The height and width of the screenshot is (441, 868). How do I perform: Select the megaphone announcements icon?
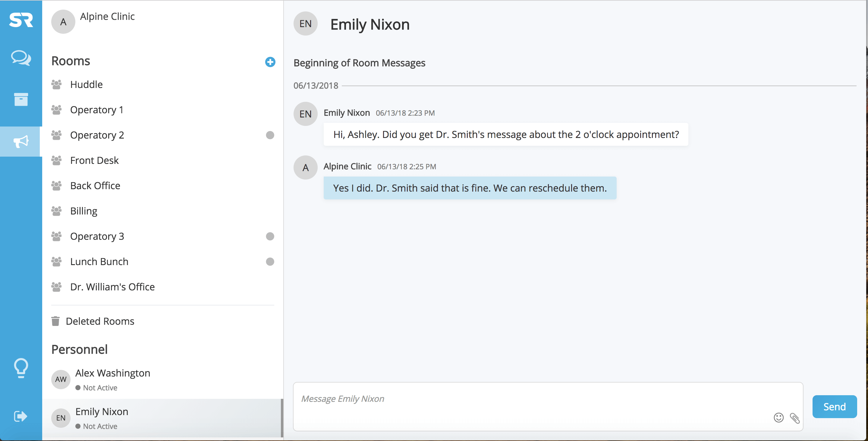(x=21, y=142)
